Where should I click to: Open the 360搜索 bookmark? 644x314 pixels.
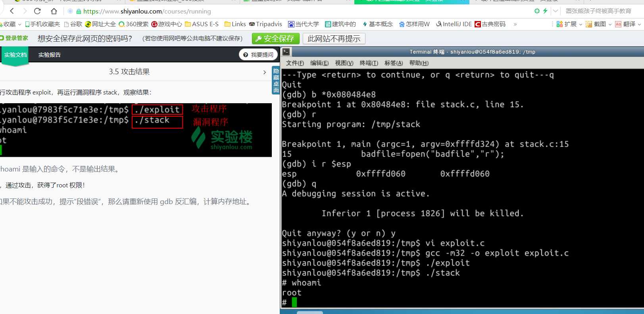pyautogui.click(x=133, y=24)
